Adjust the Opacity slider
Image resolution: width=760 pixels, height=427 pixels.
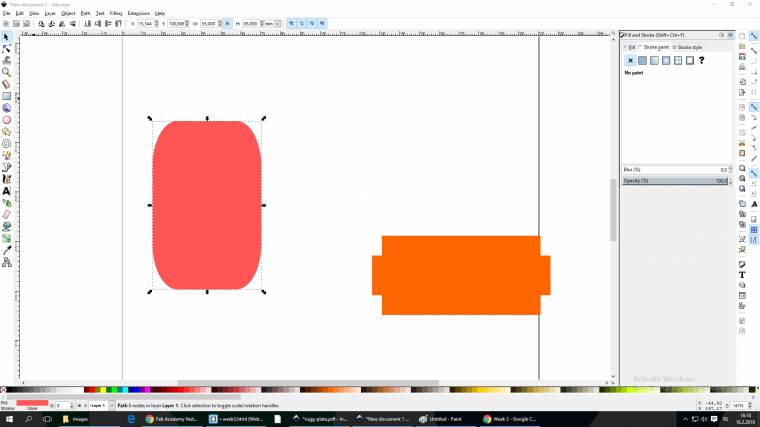point(675,181)
